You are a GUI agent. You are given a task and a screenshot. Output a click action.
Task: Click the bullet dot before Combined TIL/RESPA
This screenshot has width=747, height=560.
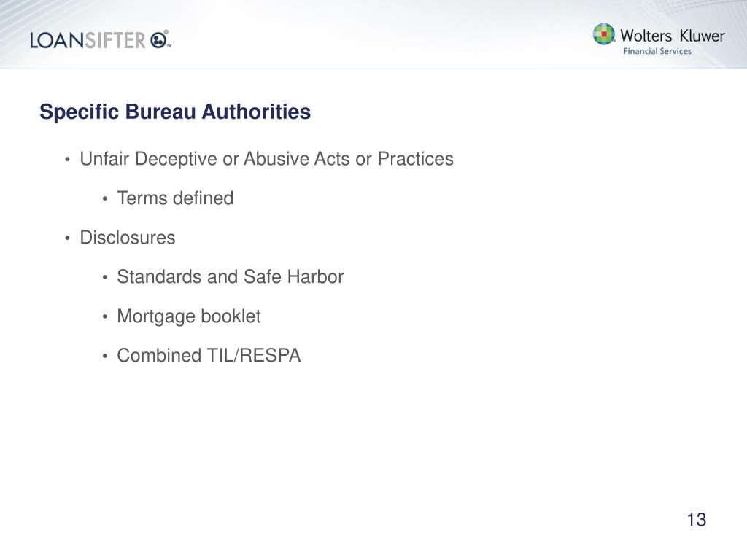(105, 356)
